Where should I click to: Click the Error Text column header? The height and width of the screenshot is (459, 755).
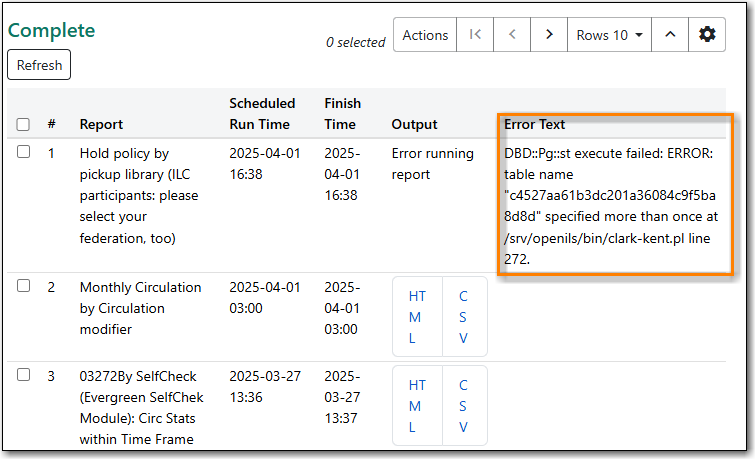[x=535, y=125]
